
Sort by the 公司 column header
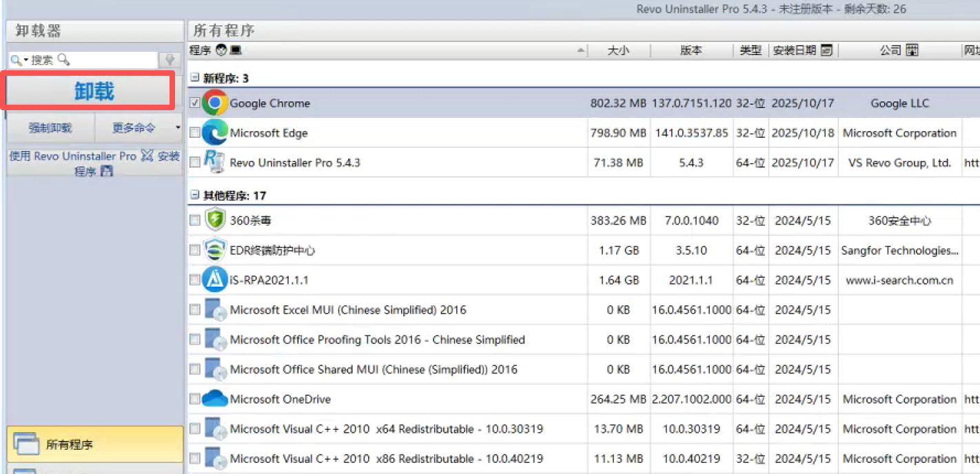(899, 50)
